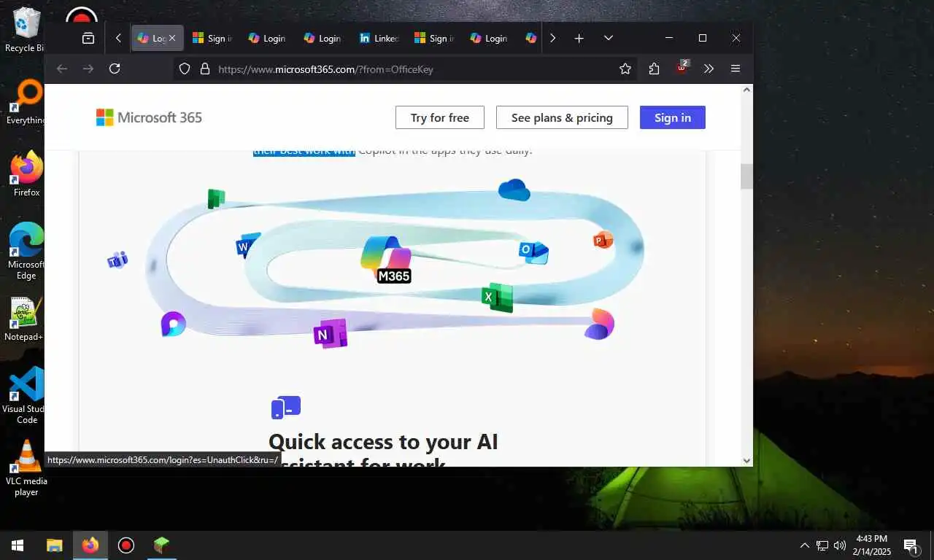Click the green Planner icon in the illustration
The height and width of the screenshot is (560, 934).
(x=216, y=198)
